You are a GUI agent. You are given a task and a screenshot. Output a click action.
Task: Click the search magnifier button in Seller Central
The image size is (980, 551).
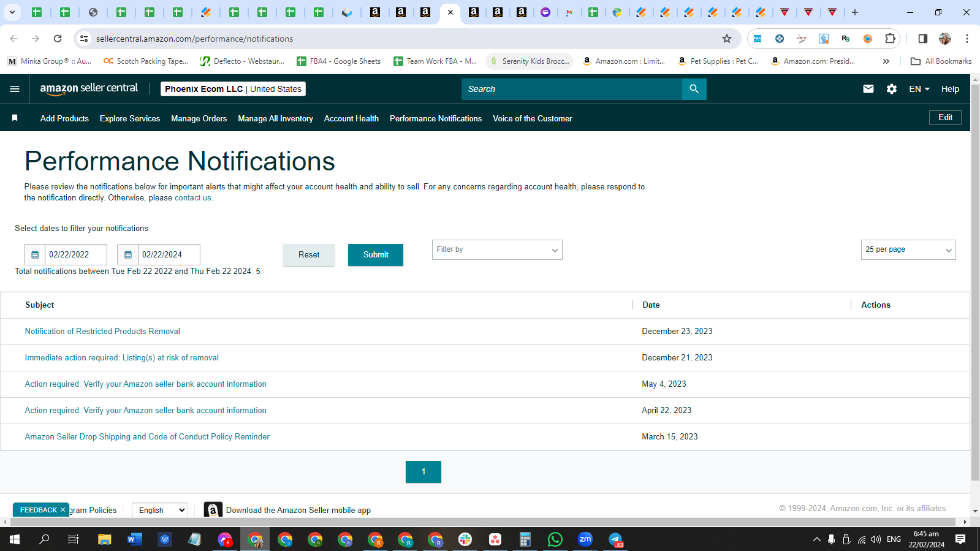(x=694, y=89)
